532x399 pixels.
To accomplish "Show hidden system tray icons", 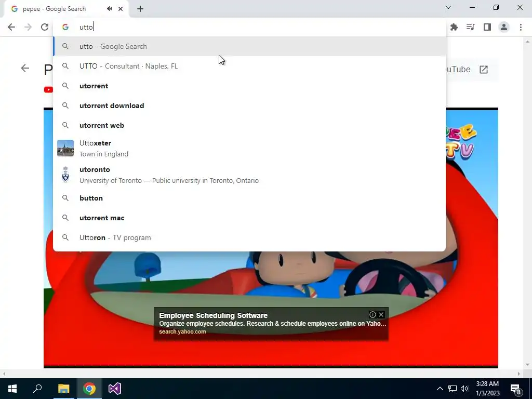I will [x=440, y=389].
